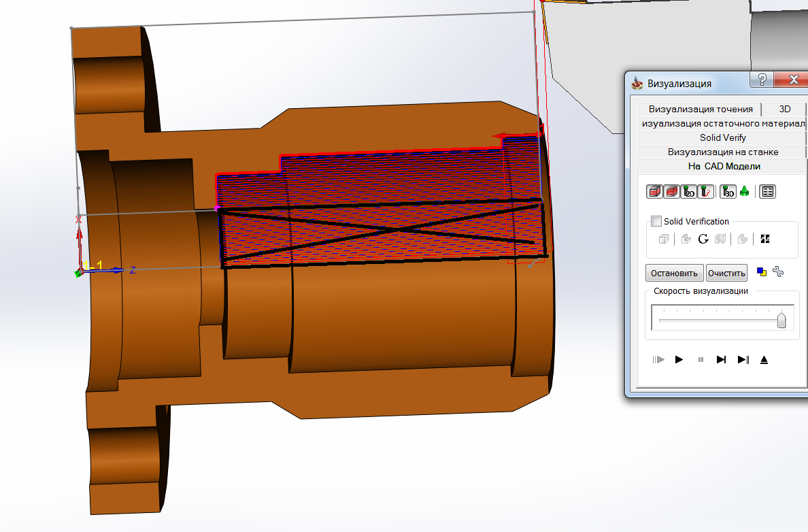
Task: Close the Визуализация dialog
Action: [794, 80]
